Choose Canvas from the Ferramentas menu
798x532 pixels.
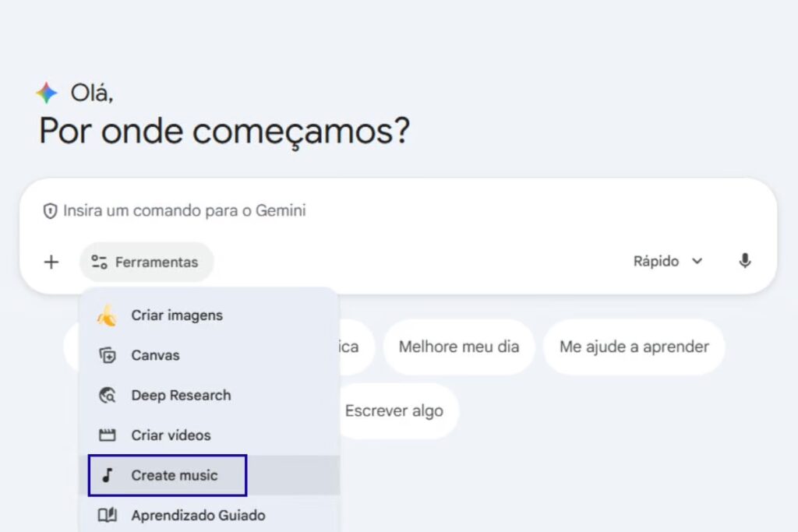point(155,355)
